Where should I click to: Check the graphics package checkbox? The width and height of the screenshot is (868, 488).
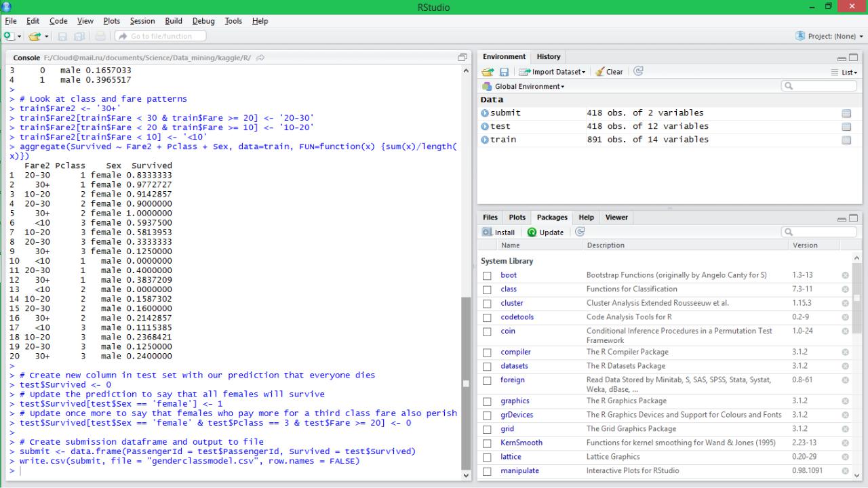tap(487, 402)
